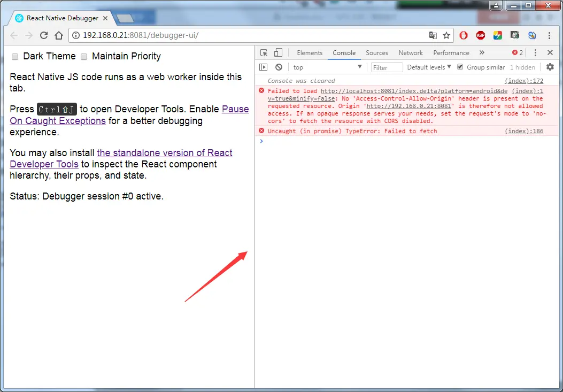Open the Chrome three-dot menu

click(x=549, y=35)
